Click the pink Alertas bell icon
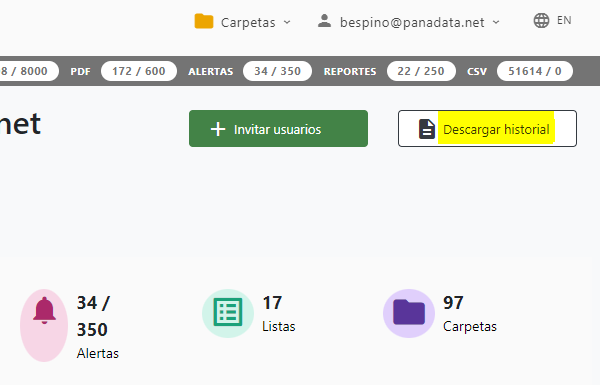Image resolution: width=600 pixels, height=385 pixels. pos(44,310)
